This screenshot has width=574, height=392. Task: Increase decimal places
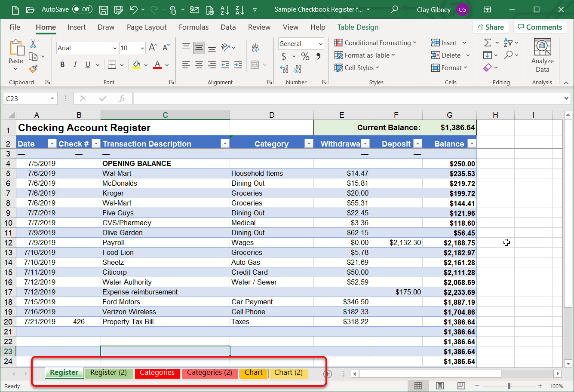point(284,69)
